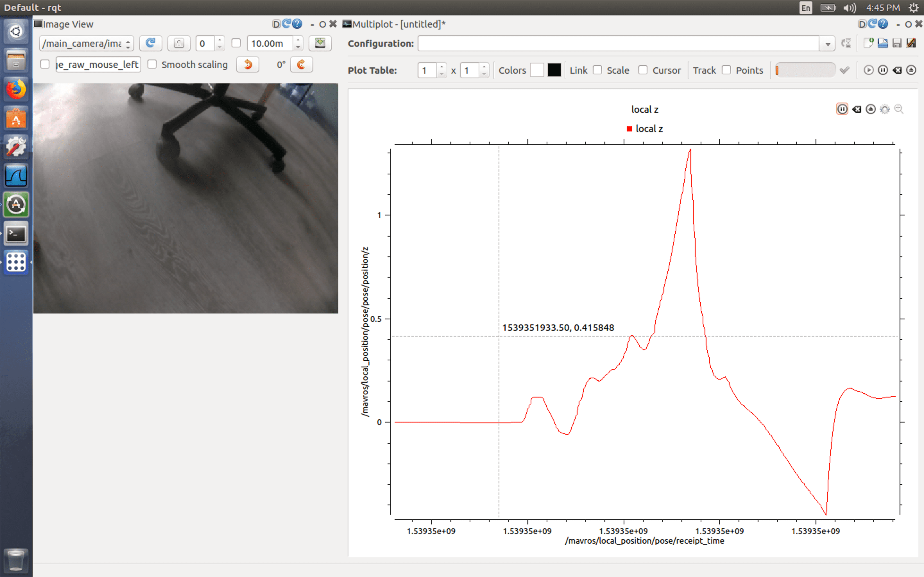This screenshot has height=577, width=924.
Task: Clear the local z plot
Action: 856,110
